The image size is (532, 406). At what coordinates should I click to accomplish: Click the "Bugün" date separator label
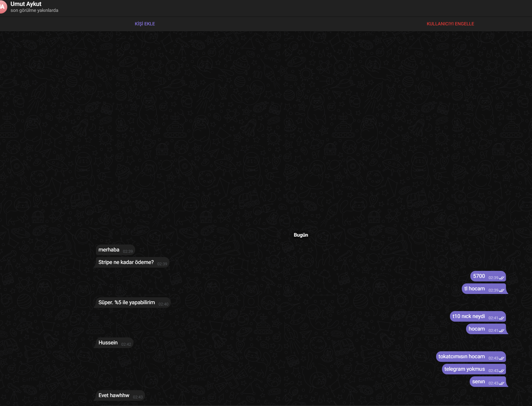[301, 235]
